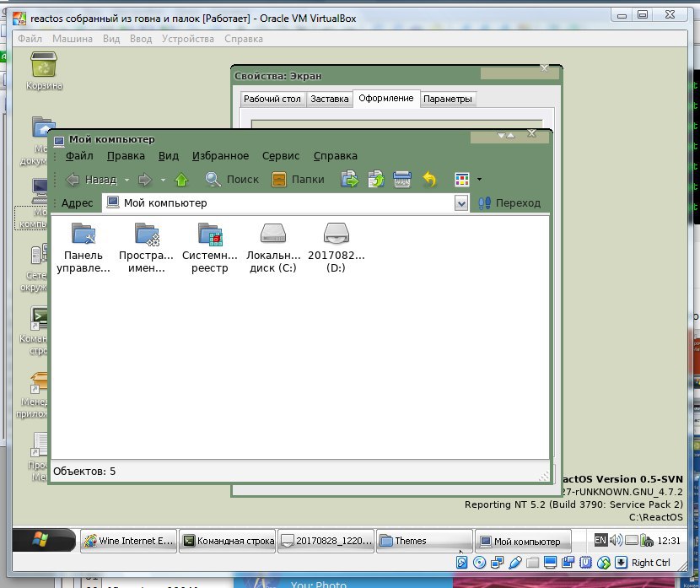Switch to the Заставка tab
Viewport: 700px width, 588px height.
pos(329,99)
